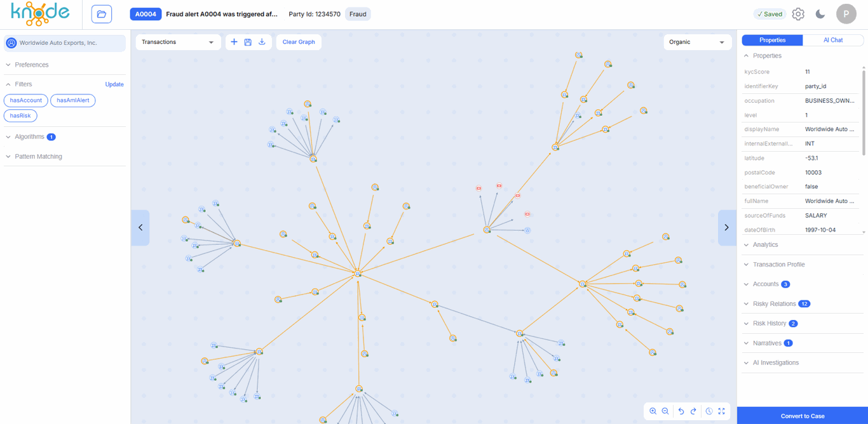Toggle the hasRisk filter chip

coord(20,116)
